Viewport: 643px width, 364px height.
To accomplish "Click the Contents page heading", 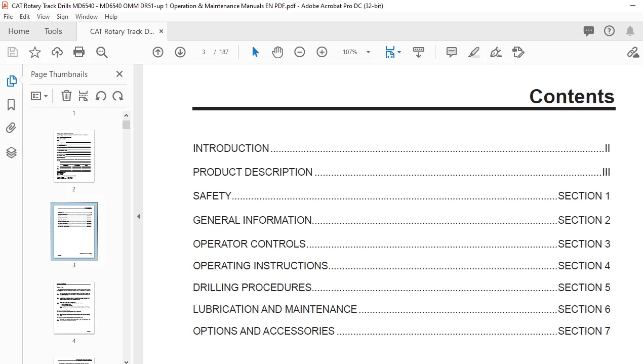I will point(572,96).
